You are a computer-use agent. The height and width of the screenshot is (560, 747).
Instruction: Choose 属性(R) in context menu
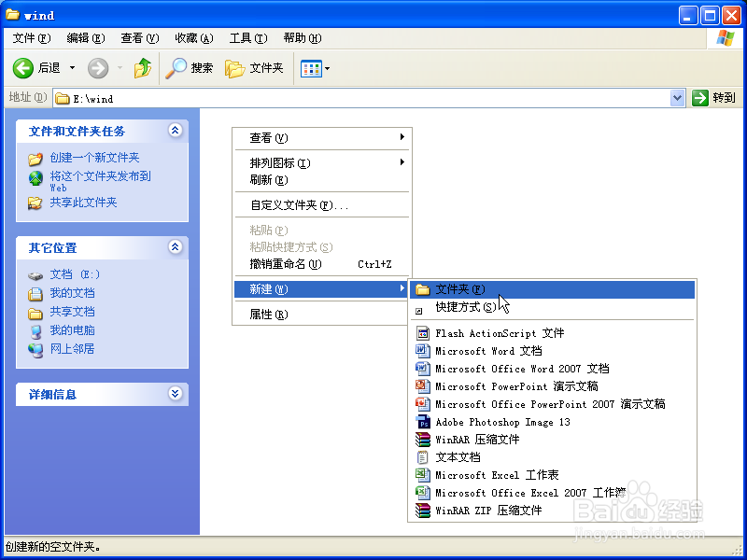coord(321,315)
